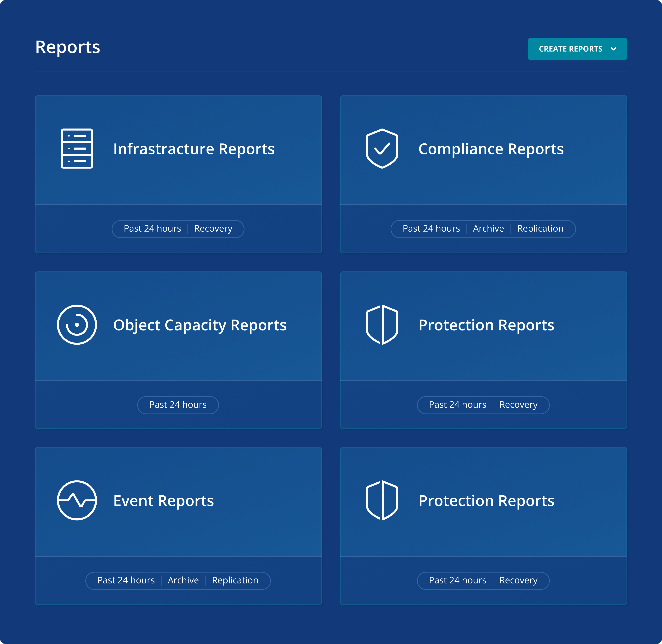
Task: Open the Compliance Reports title
Action: [491, 149]
